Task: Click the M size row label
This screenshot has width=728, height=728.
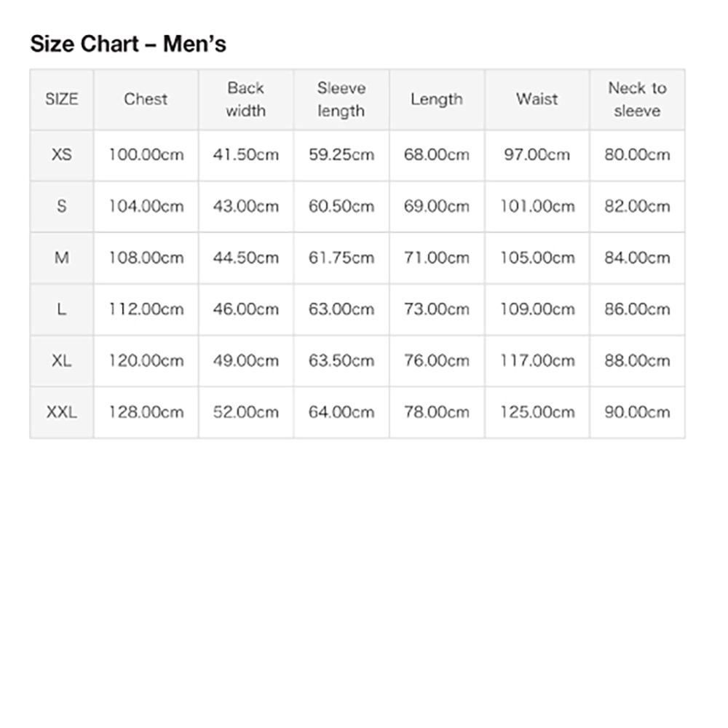Action: pos(62,258)
